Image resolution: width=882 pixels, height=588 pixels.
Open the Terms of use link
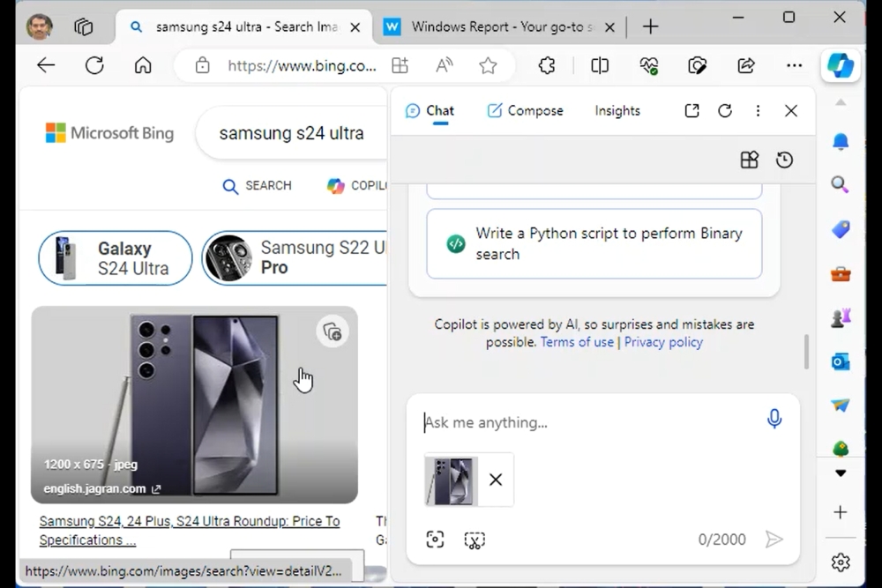577,342
